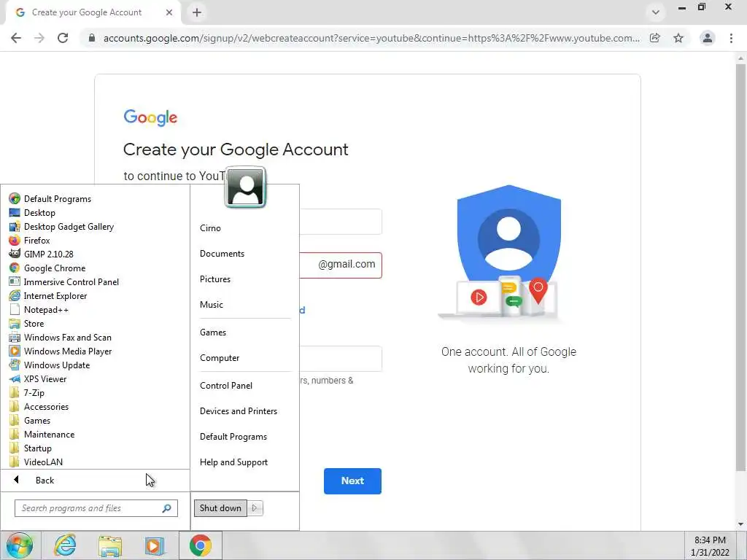Viewport: 747px width, 560px height.
Task: Expand the Games program folder
Action: 29,419
